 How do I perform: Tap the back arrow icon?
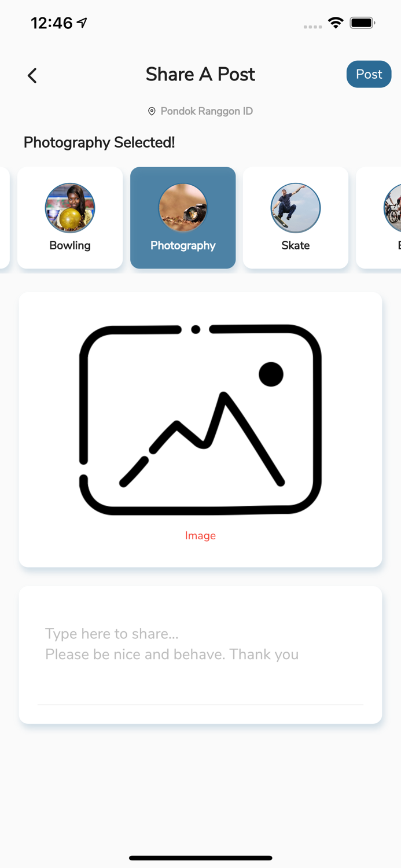[x=32, y=75]
